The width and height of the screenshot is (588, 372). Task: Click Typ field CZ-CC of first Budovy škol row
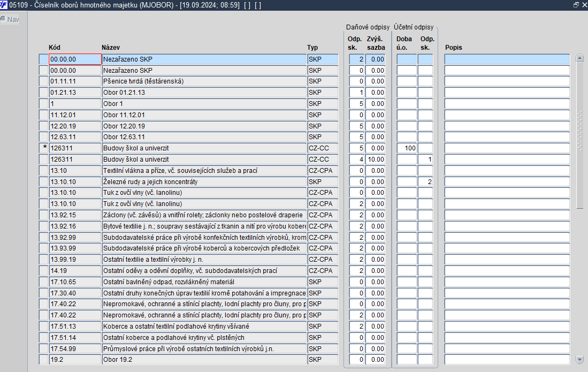(x=323, y=148)
